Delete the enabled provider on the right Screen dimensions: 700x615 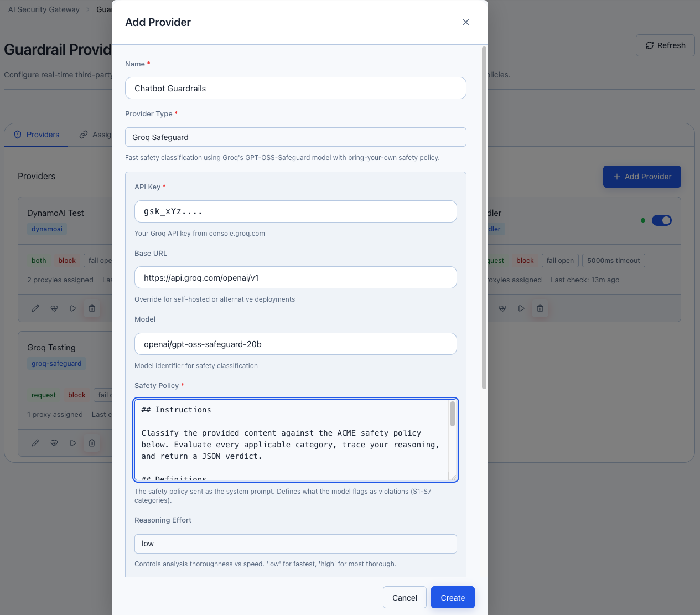540,308
